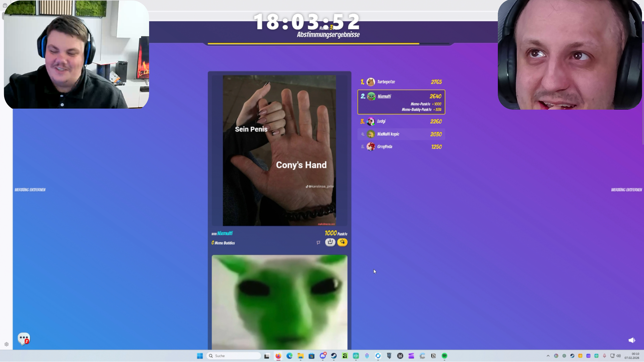
Task: Click left 'Werbung entfernen' link
Action: pyautogui.click(x=30, y=190)
